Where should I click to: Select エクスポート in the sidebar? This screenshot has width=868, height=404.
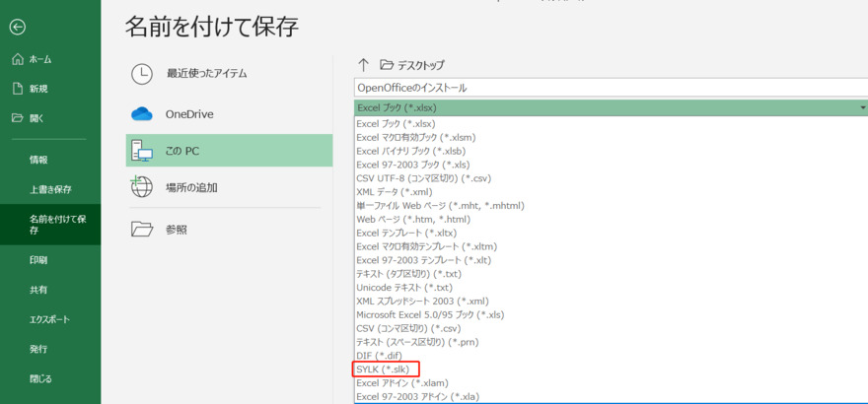point(50,319)
